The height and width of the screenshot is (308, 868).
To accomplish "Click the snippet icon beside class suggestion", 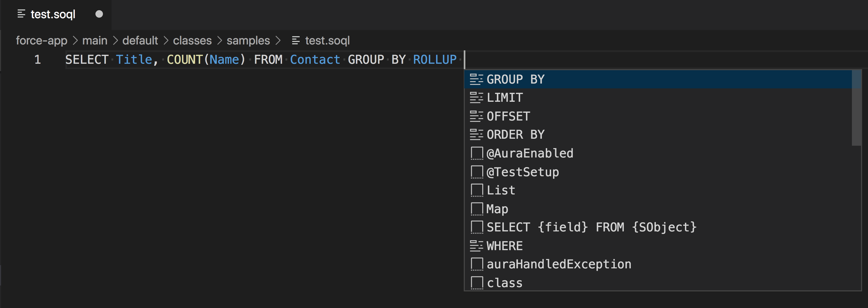I will click(476, 282).
